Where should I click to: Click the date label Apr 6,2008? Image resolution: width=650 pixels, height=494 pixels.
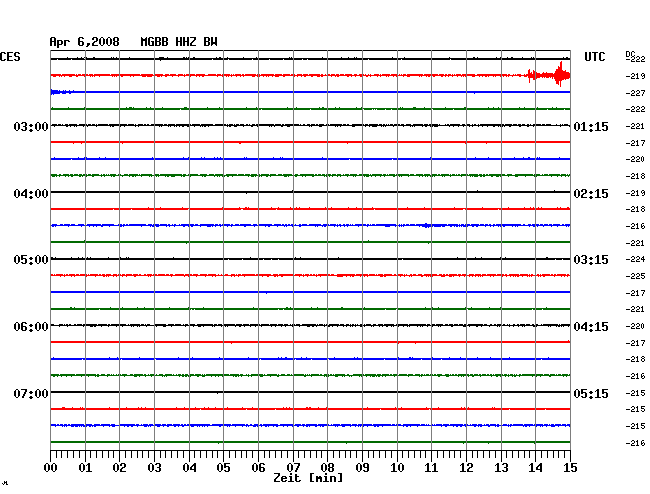click(85, 42)
